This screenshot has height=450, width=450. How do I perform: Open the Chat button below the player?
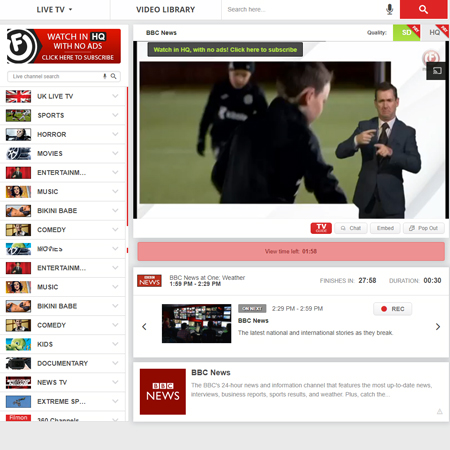351,228
